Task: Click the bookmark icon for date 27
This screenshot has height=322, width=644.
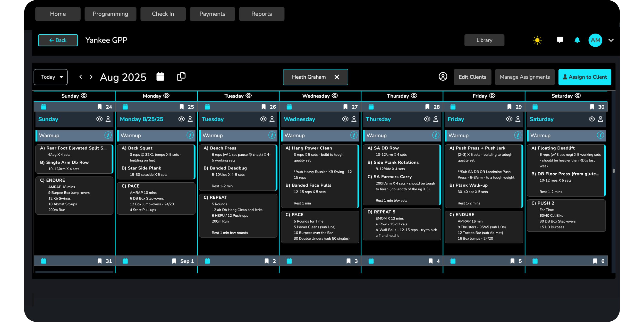Action: (x=345, y=107)
